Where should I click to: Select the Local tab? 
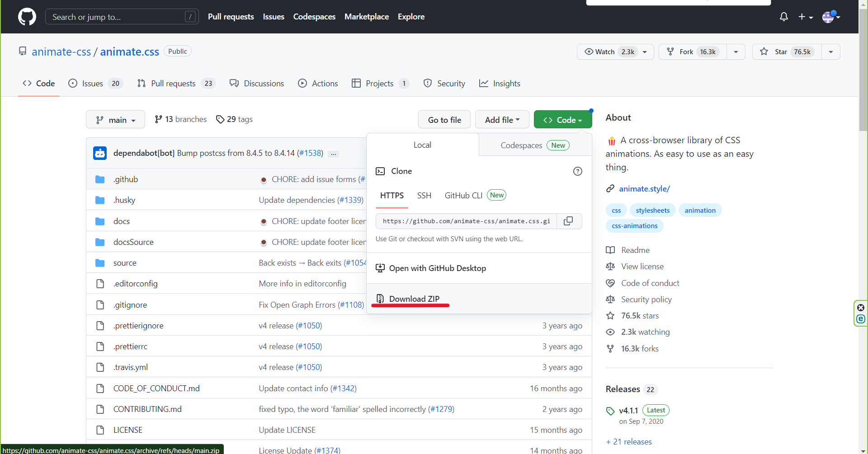(x=422, y=145)
